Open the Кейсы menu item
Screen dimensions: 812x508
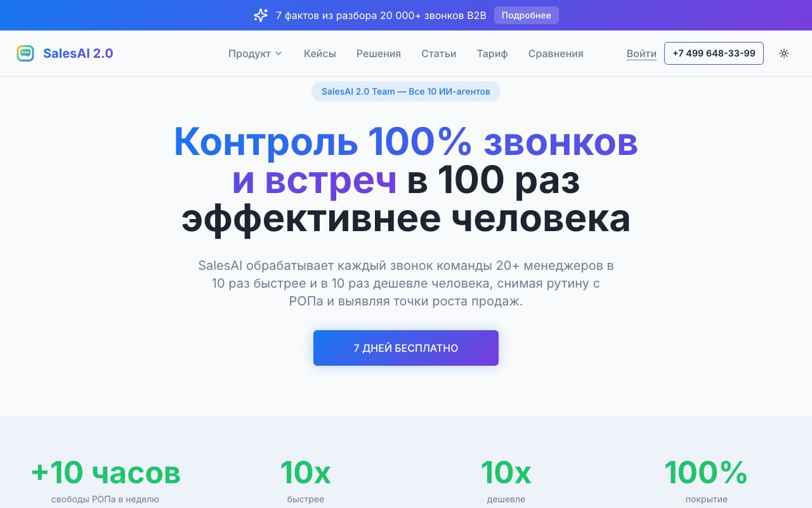[x=320, y=54]
